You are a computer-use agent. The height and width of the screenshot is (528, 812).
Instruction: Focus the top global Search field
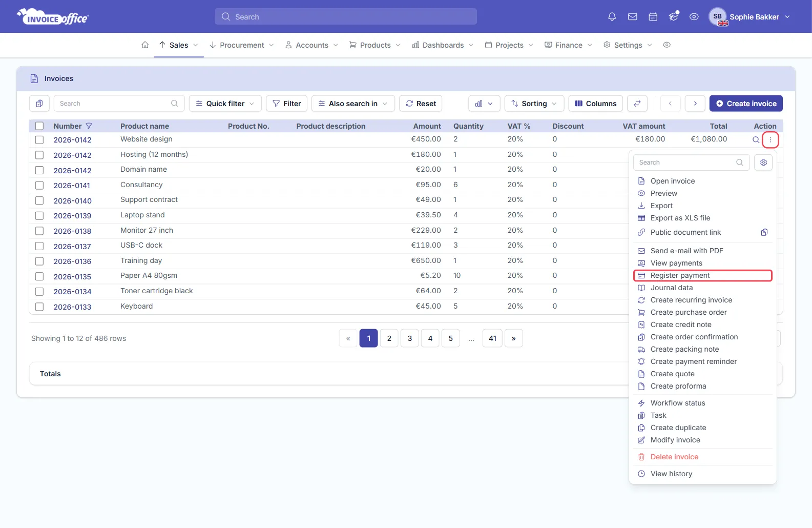click(x=346, y=17)
